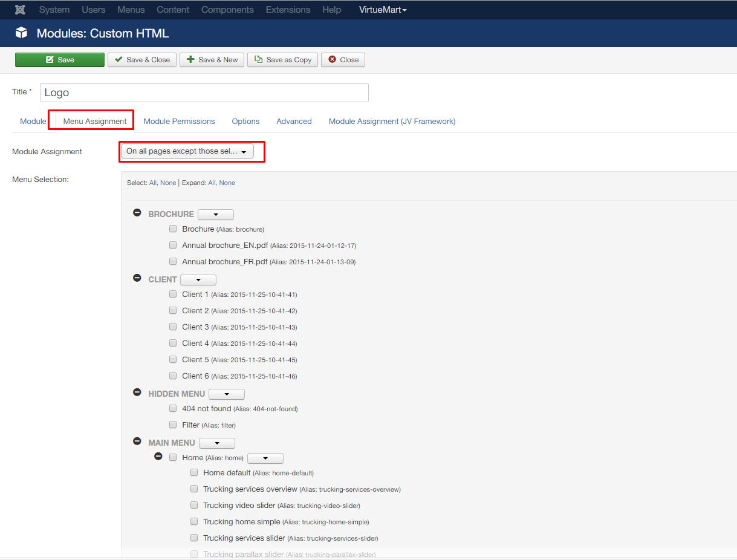
Task: Click the Select None link
Action: click(168, 183)
